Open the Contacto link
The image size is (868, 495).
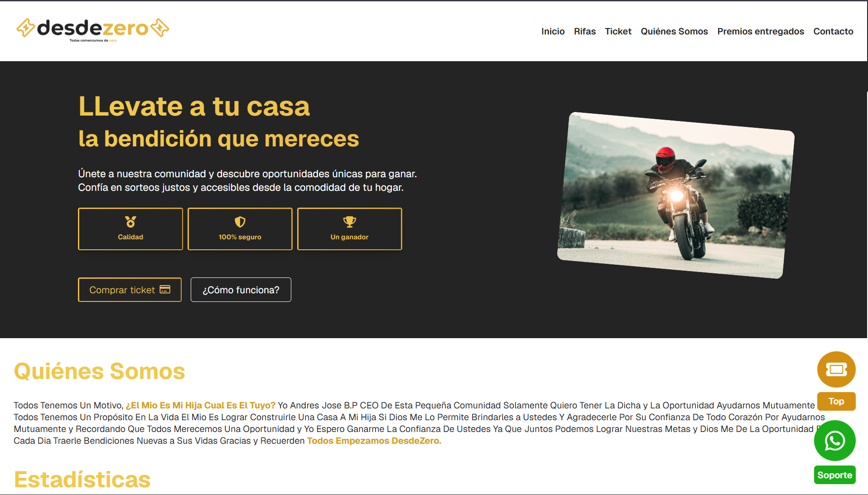tap(833, 31)
